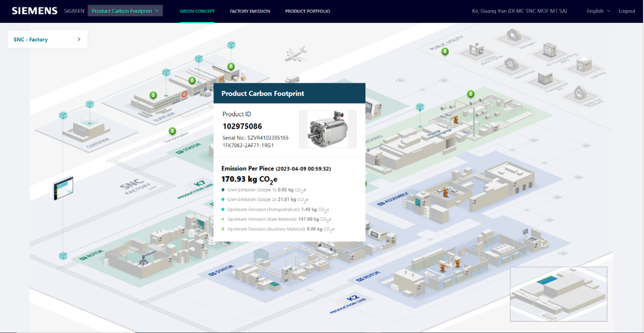Expand the SNC - Factory panel
644x333 pixels.
[x=47, y=39]
